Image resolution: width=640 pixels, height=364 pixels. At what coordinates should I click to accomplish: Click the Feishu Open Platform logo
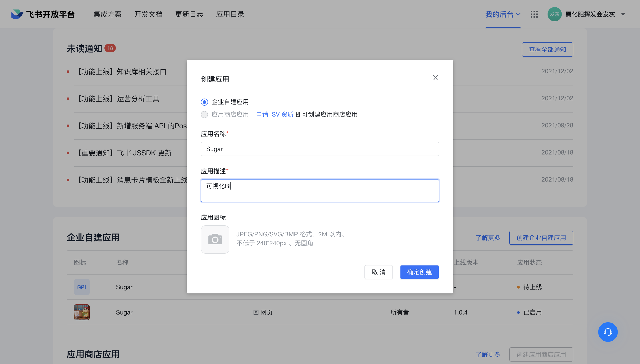43,14
